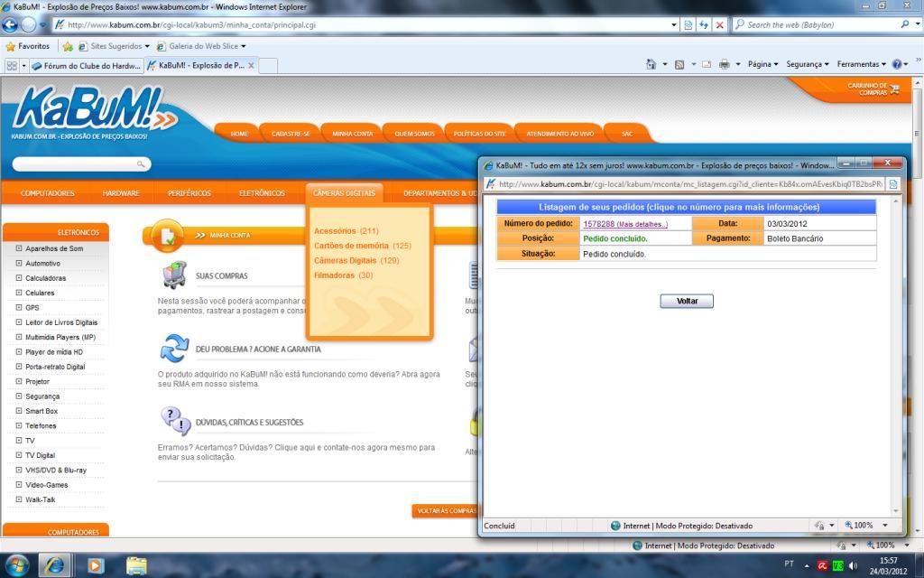Click the question and exclamation dúvidas icon

point(176,421)
